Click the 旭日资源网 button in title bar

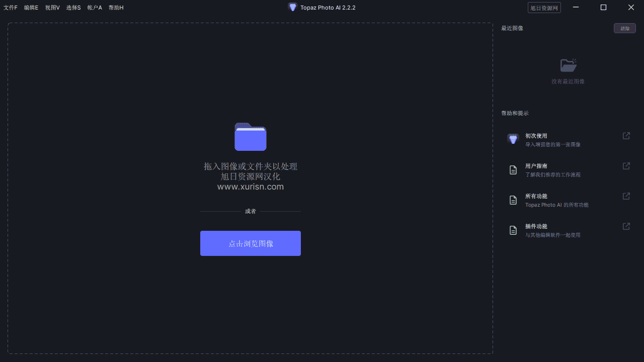(544, 8)
